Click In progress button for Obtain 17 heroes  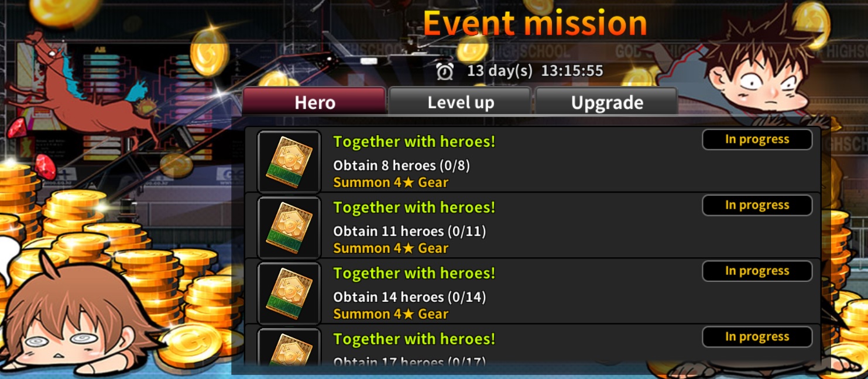click(757, 337)
